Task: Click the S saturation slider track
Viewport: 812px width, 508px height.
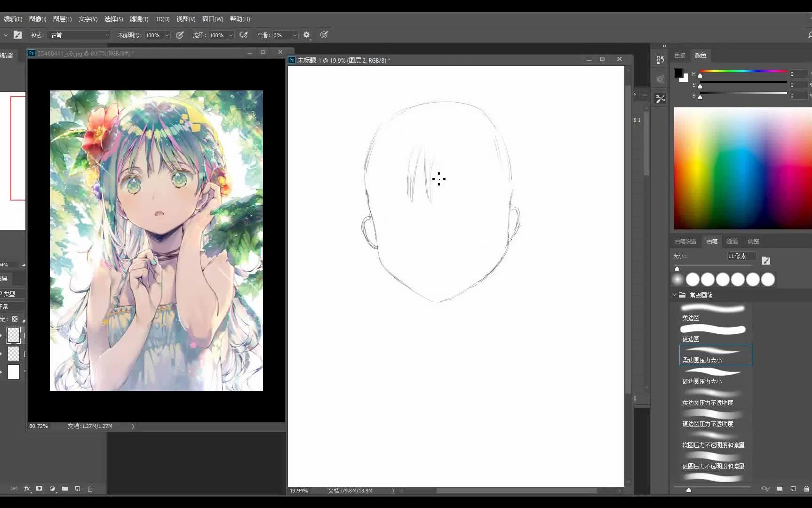Action: [743, 82]
